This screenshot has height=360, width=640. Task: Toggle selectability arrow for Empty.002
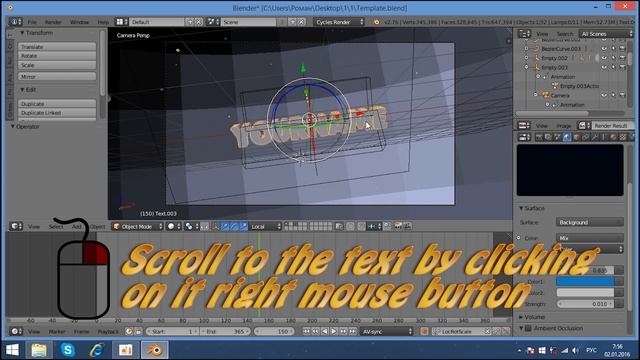[613, 58]
